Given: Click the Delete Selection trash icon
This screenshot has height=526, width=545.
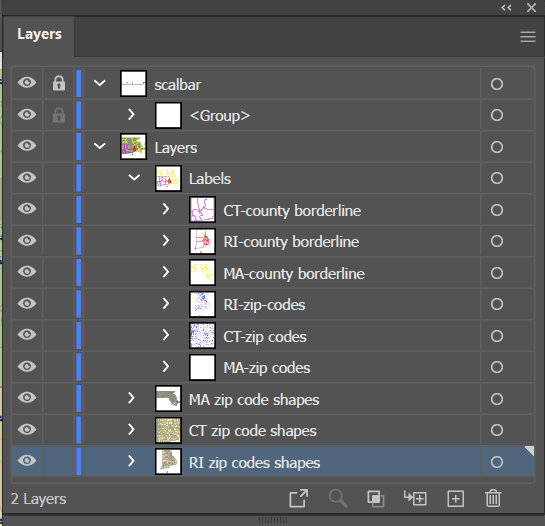Looking at the screenshot, I should tap(493, 498).
